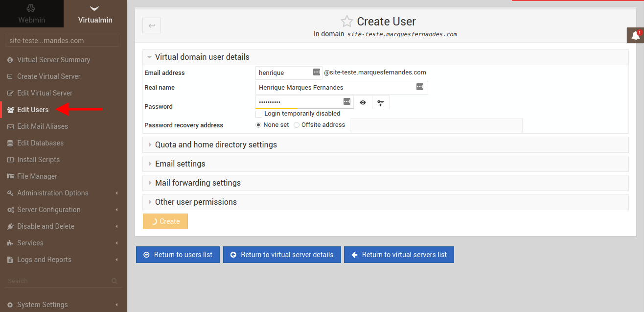The height and width of the screenshot is (312, 644).
Task: Click password manager icon in Email address field
Action: point(317,72)
